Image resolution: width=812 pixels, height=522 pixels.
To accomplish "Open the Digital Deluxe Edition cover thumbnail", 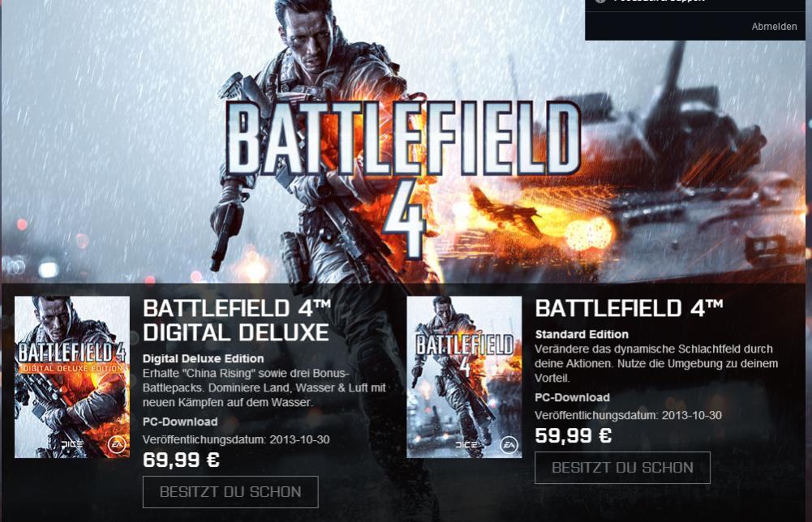I will pos(72,377).
